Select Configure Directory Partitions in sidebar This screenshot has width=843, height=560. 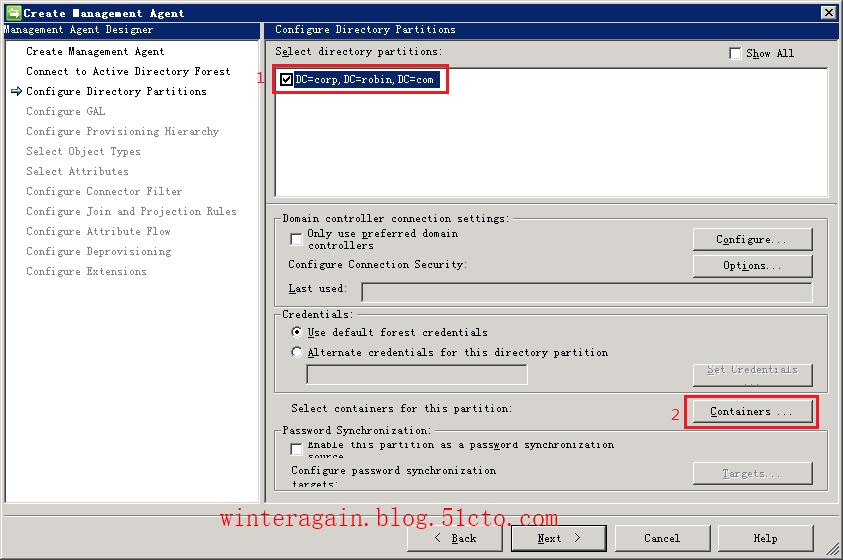tap(116, 91)
